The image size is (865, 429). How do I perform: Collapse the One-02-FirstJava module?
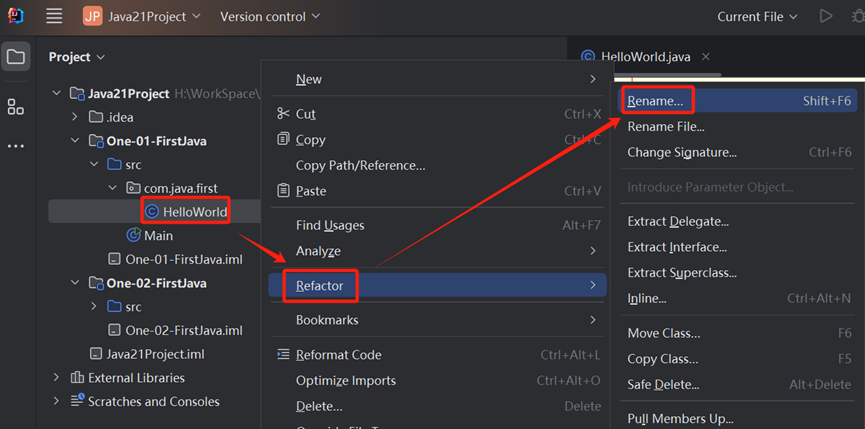click(75, 283)
